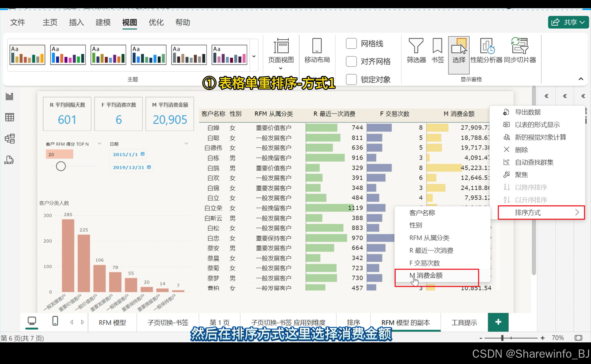Image resolution: width=591 pixels, height=364 pixels.
Task: Click the TOP N slider handle
Action: [61, 166]
